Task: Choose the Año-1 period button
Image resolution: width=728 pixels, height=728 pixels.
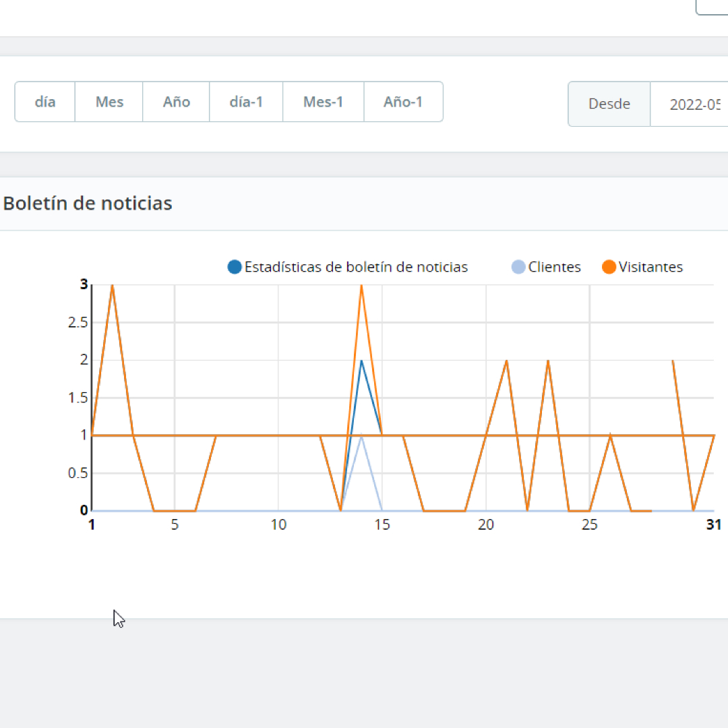Action: tap(403, 102)
